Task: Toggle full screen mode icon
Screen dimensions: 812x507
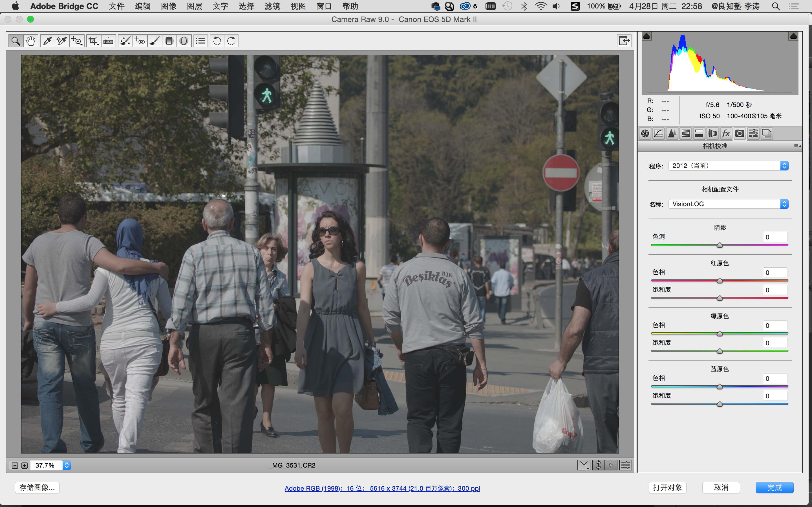Action: point(624,41)
